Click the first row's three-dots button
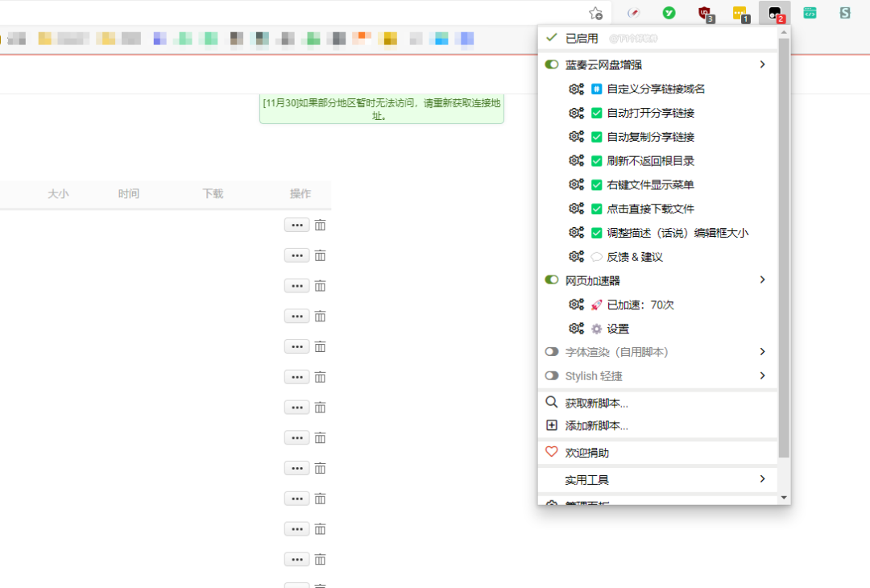This screenshot has width=870, height=588. 296,226
